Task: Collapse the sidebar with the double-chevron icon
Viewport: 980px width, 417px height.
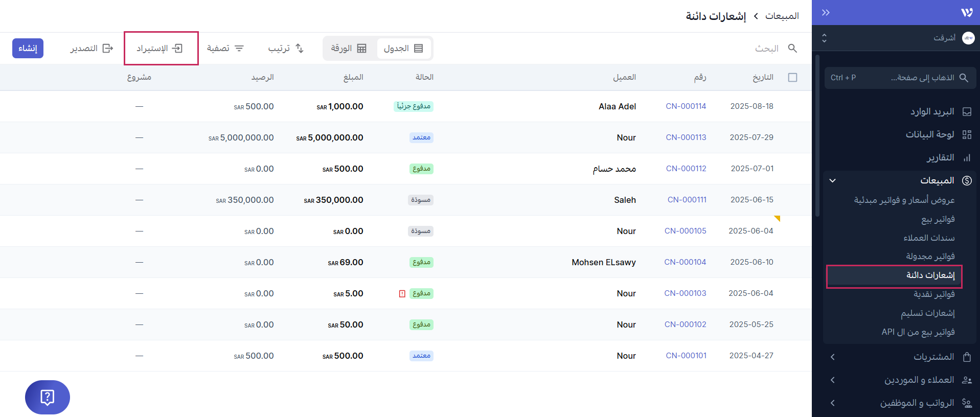Action: [826, 13]
